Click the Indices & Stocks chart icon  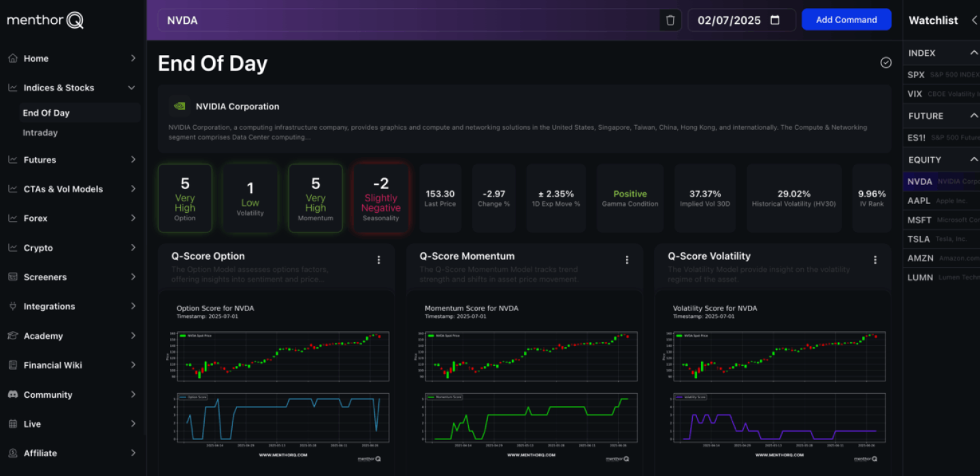click(x=12, y=88)
